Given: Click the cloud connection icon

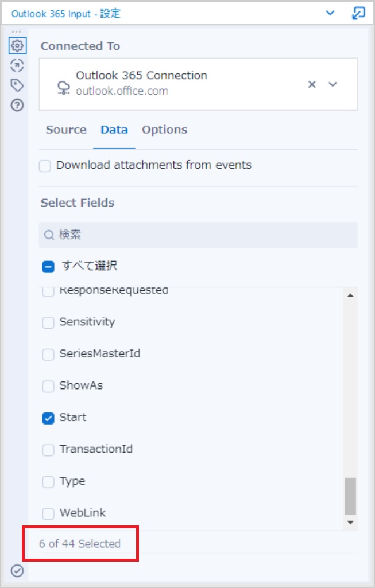Looking at the screenshot, I should pyautogui.click(x=63, y=88).
